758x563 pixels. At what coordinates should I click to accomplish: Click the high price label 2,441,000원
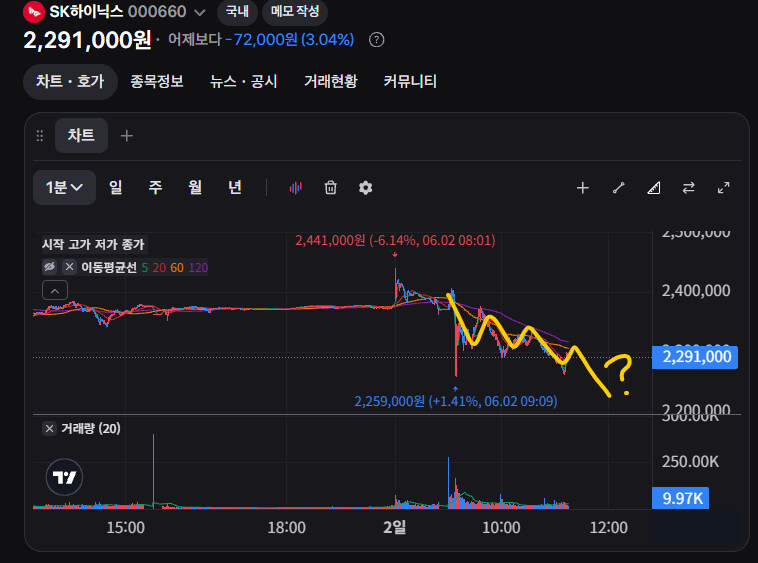point(395,241)
